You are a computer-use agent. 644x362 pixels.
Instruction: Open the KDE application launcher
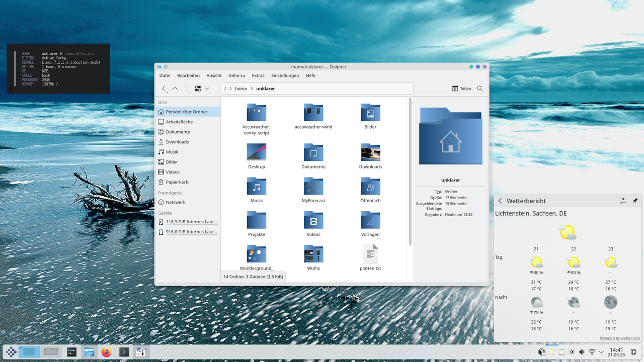tap(11, 352)
